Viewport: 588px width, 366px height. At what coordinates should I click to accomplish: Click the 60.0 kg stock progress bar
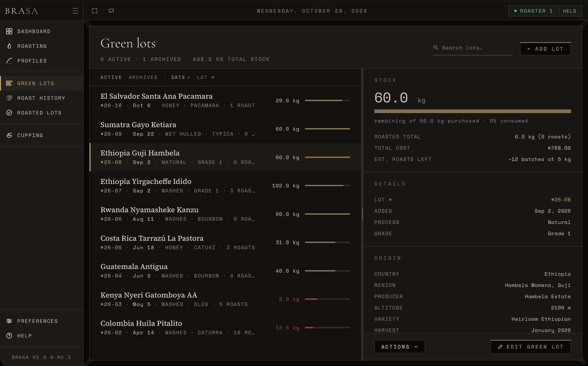473,111
